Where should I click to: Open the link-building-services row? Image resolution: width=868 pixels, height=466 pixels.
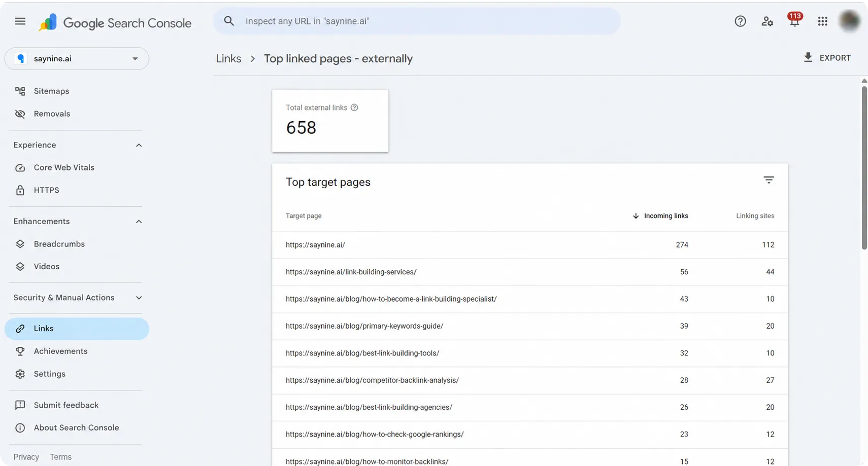(x=530, y=272)
